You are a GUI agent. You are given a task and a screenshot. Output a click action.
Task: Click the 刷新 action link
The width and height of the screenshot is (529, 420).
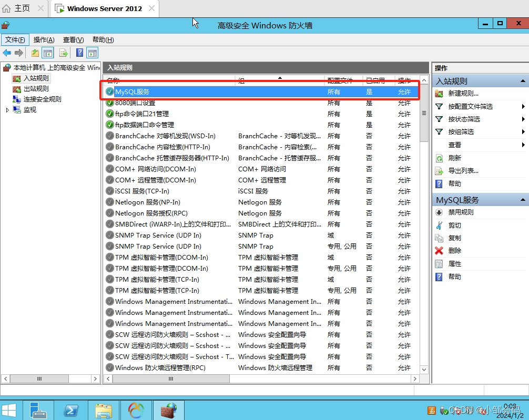[454, 158]
